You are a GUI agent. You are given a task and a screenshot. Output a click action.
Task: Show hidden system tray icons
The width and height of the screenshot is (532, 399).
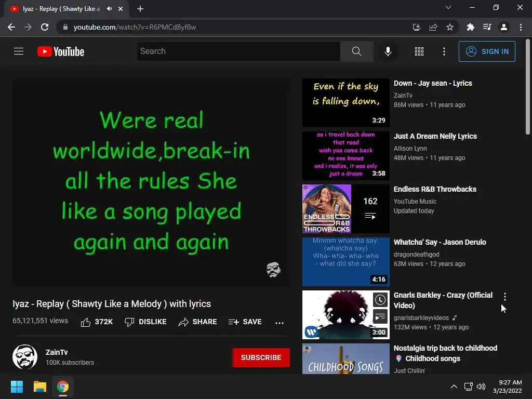[454, 387]
